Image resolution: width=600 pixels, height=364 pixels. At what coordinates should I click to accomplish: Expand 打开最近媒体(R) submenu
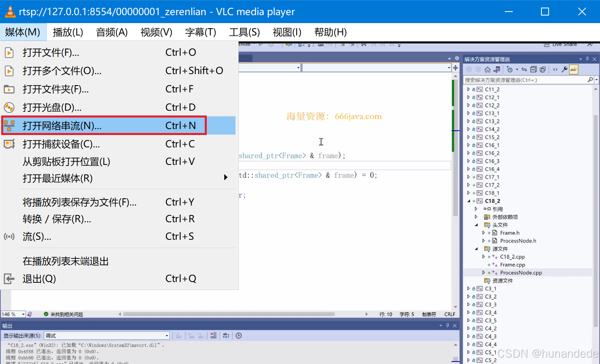[x=119, y=178]
